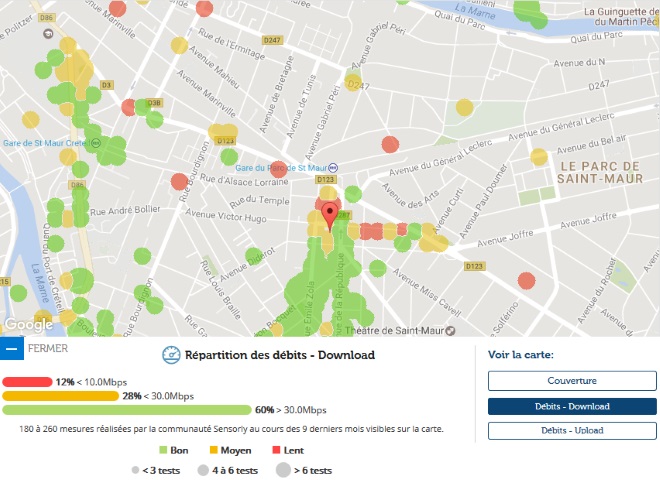Click the yellow 28% download bar
The height and width of the screenshot is (480, 660).
pyautogui.click(x=60, y=396)
